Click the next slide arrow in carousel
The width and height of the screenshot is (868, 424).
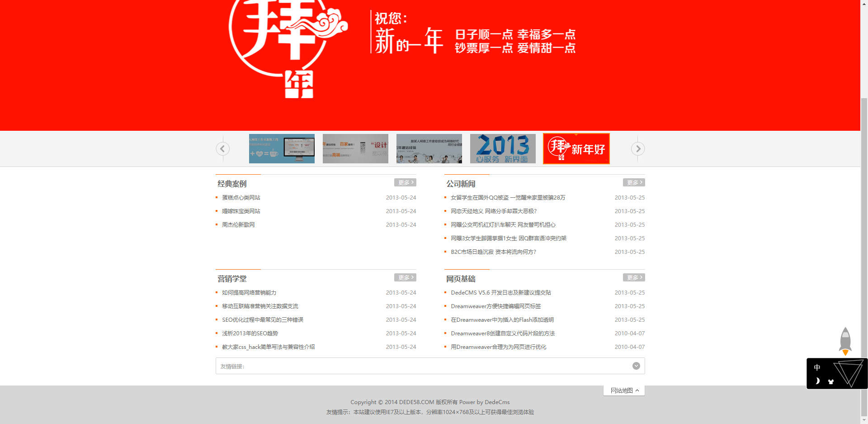(x=638, y=149)
